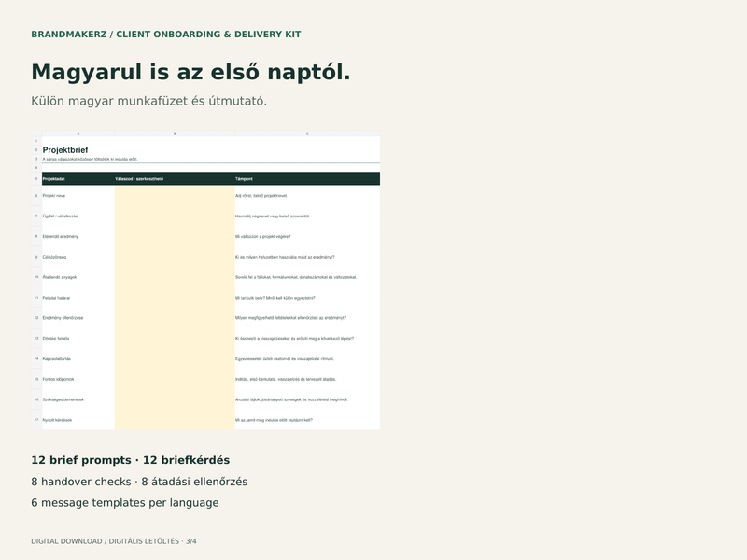Select the 'Szükséges bemenetek' cell
This screenshot has height=560, width=747.
pos(78,400)
